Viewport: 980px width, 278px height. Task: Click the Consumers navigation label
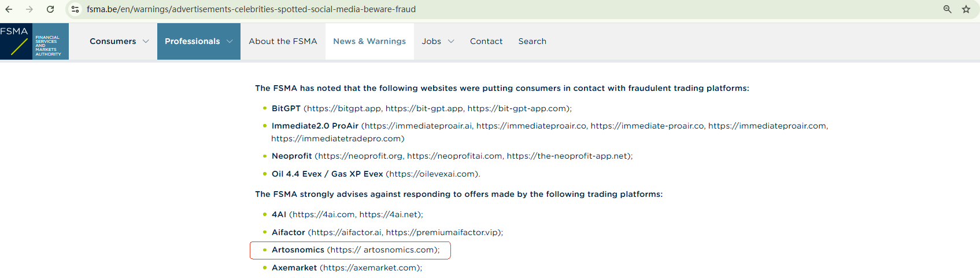pos(113,41)
